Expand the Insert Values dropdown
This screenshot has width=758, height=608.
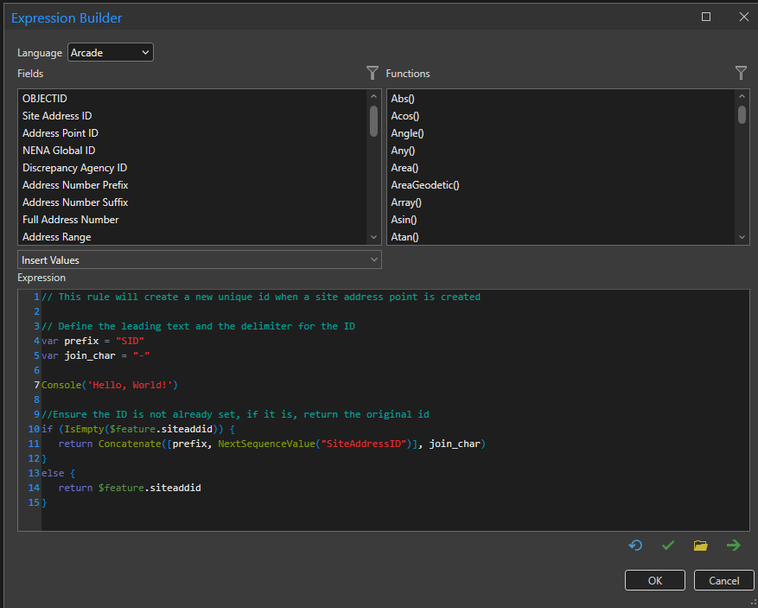pos(199,260)
